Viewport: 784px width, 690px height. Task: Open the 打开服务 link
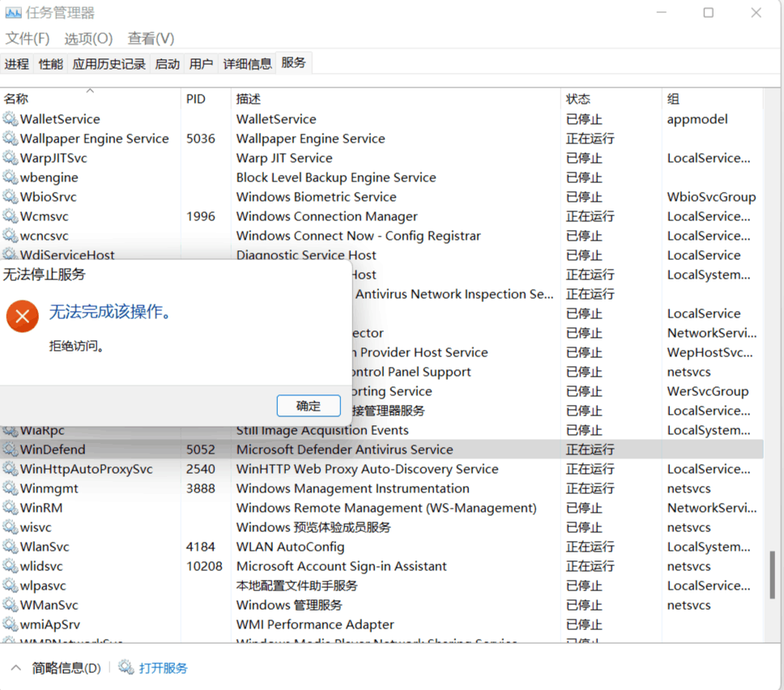click(x=163, y=668)
